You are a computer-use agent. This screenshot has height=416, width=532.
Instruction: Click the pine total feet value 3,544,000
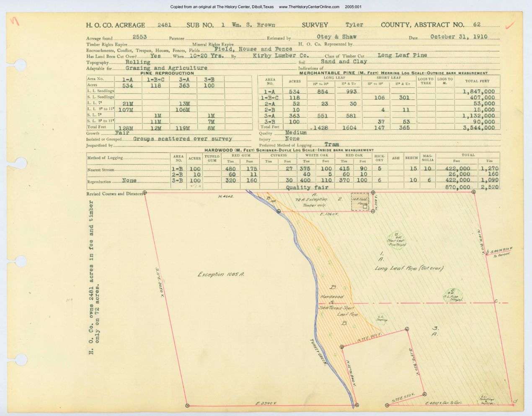click(478, 128)
